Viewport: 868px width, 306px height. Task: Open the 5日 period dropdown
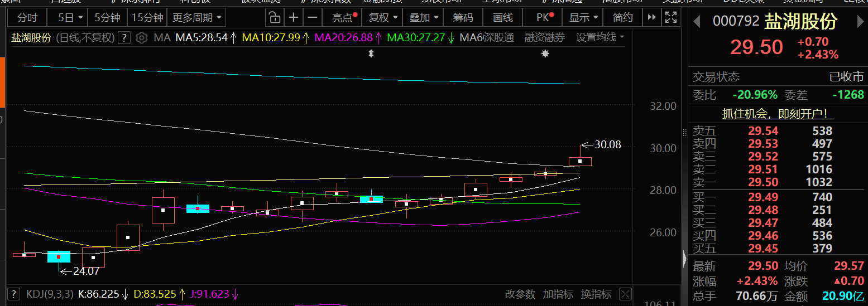tap(70, 18)
